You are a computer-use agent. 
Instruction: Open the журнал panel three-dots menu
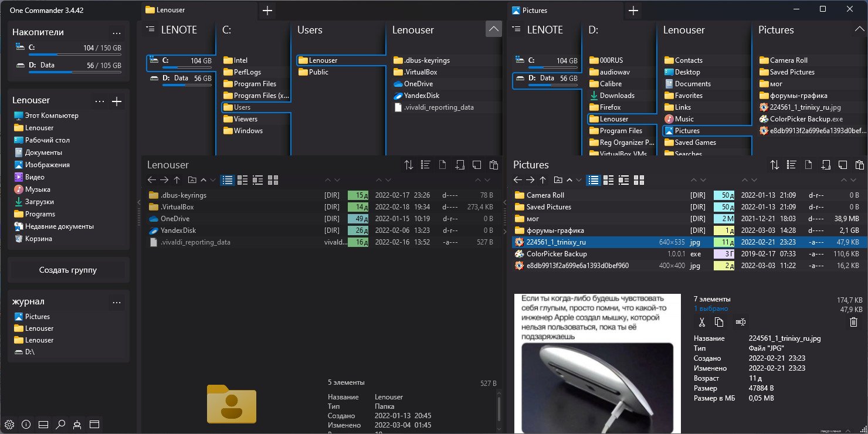(x=117, y=303)
